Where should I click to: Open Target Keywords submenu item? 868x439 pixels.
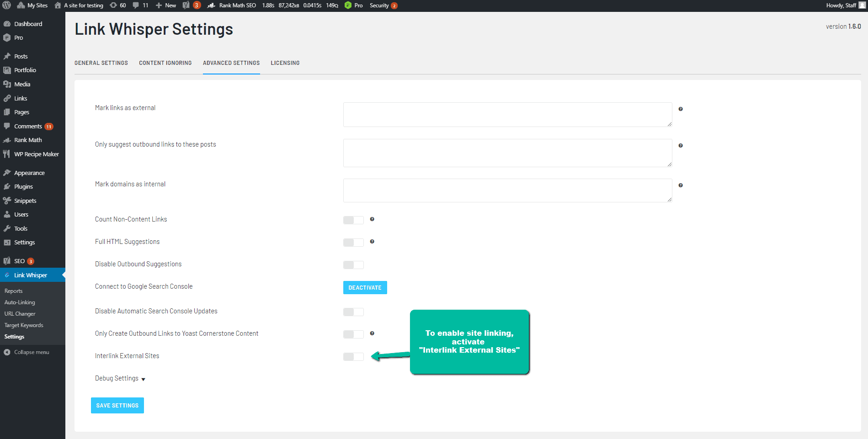pyautogui.click(x=24, y=325)
